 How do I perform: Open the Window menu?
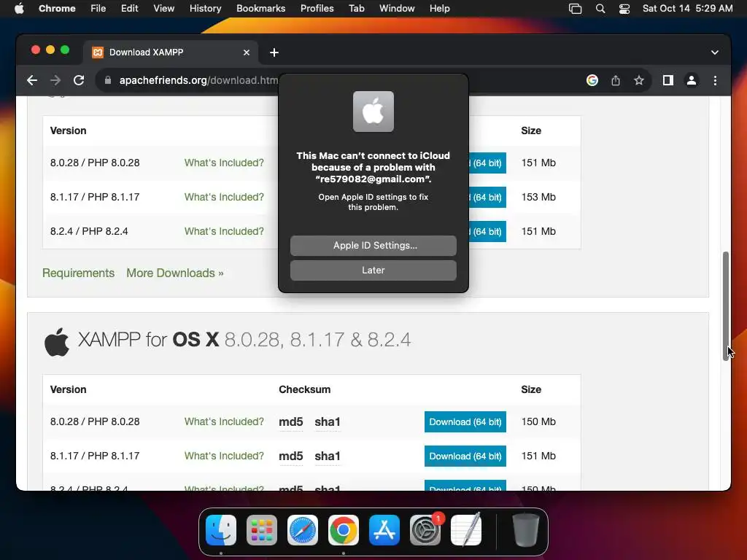[x=397, y=8]
